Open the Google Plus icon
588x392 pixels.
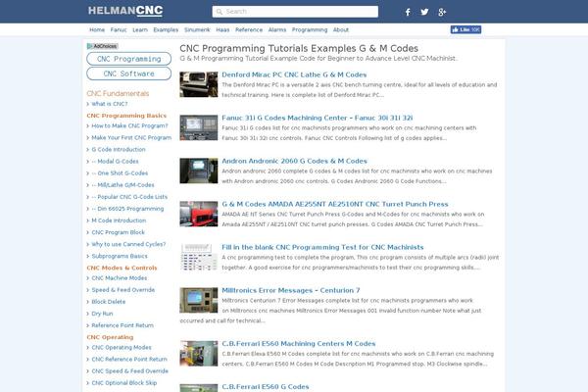point(442,12)
